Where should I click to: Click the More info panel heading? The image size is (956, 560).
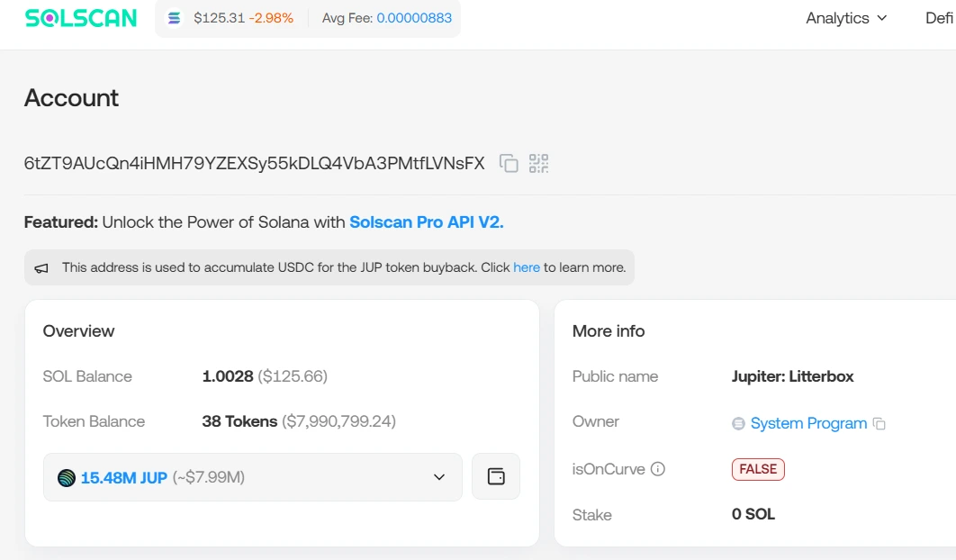(x=609, y=331)
